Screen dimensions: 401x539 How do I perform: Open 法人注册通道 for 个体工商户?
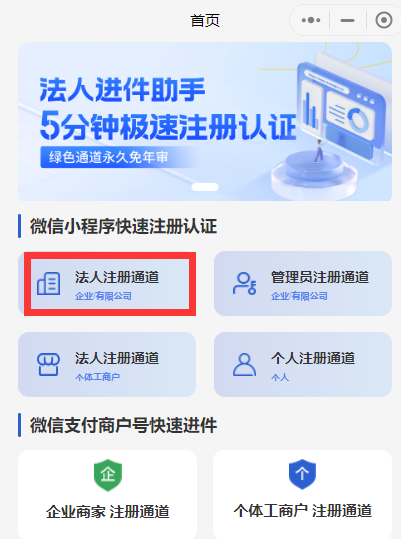107,364
